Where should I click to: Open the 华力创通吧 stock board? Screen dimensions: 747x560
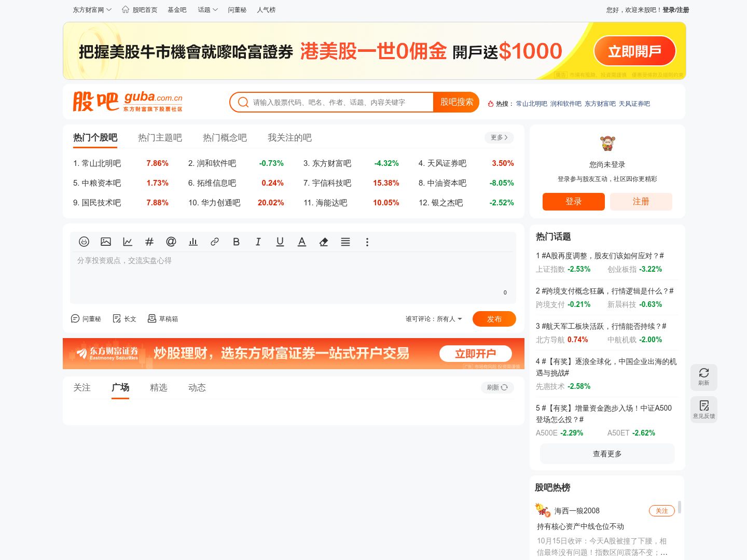[214, 203]
